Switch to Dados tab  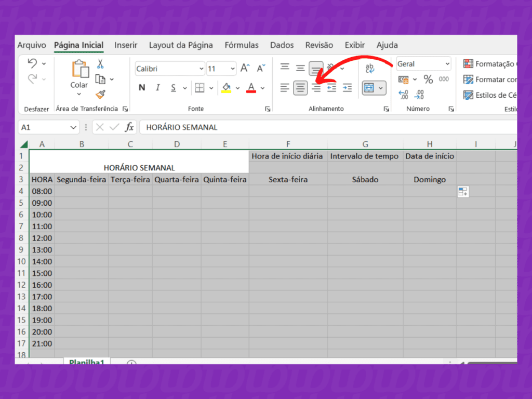282,45
